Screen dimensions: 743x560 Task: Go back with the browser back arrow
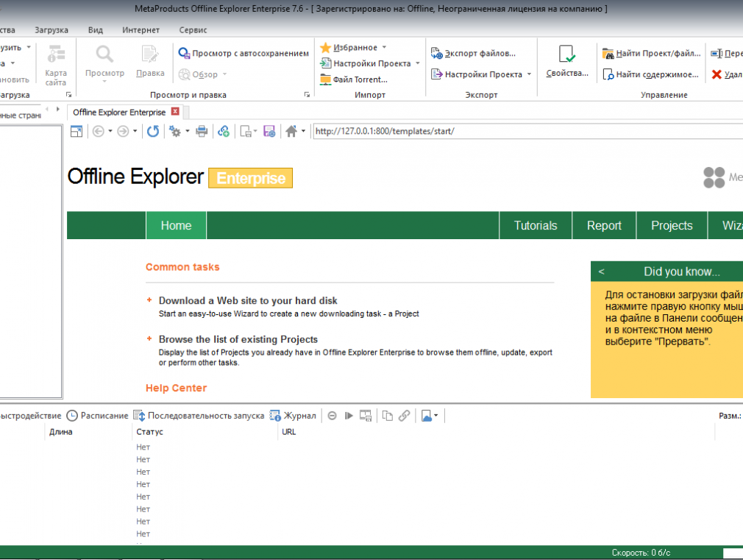[x=98, y=131]
